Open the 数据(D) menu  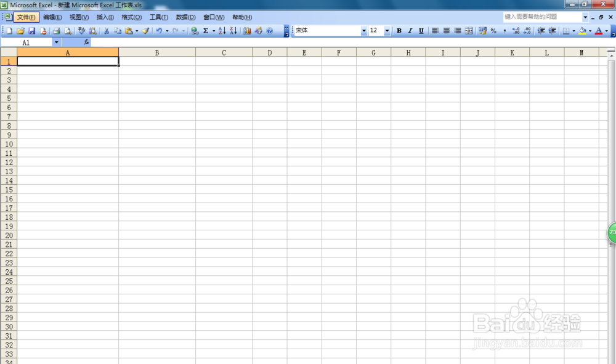tap(185, 17)
